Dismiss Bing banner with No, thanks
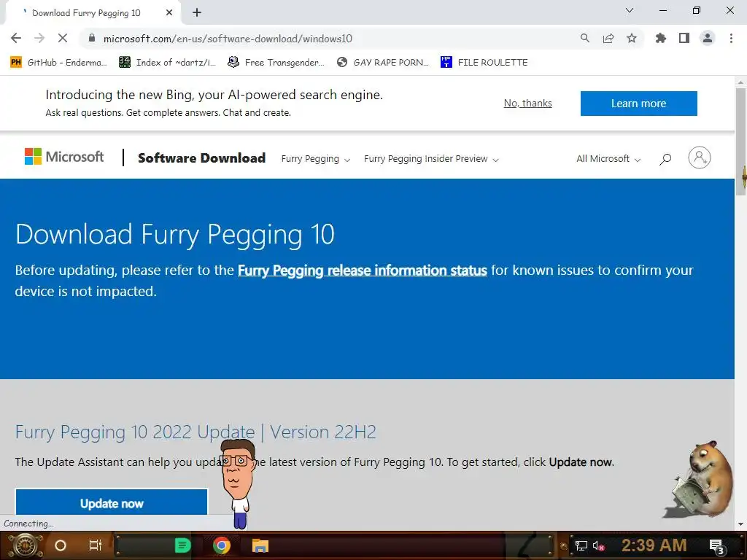The height and width of the screenshot is (560, 747). click(528, 104)
